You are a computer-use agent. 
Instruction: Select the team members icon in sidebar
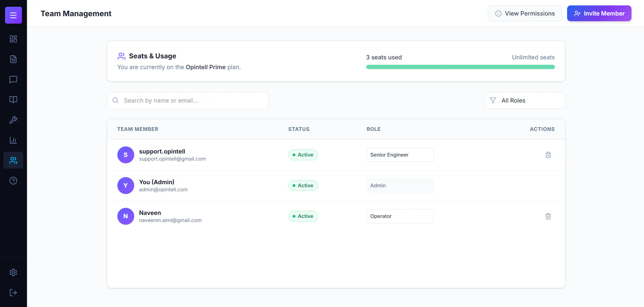click(13, 160)
